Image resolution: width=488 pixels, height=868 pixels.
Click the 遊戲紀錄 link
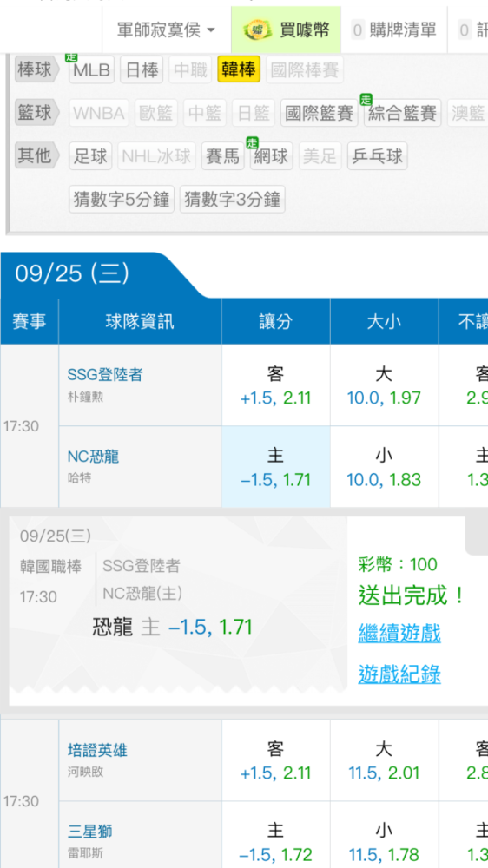click(x=399, y=674)
